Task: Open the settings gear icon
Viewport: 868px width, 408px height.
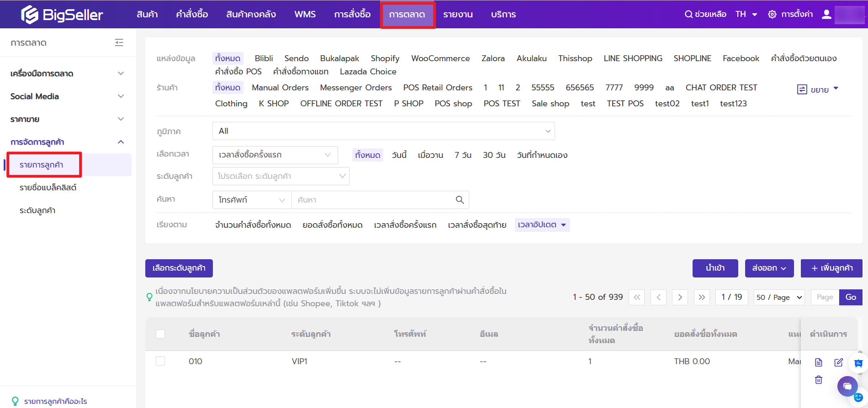Action: (x=772, y=14)
